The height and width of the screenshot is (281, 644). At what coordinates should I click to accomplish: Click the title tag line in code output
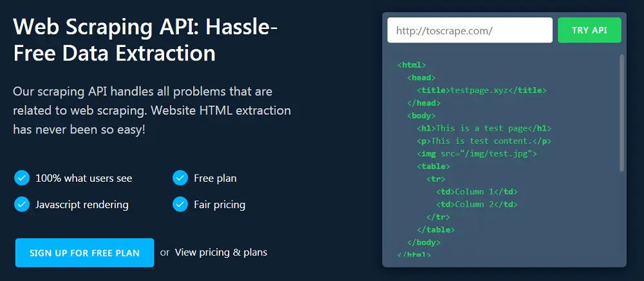coord(482,90)
